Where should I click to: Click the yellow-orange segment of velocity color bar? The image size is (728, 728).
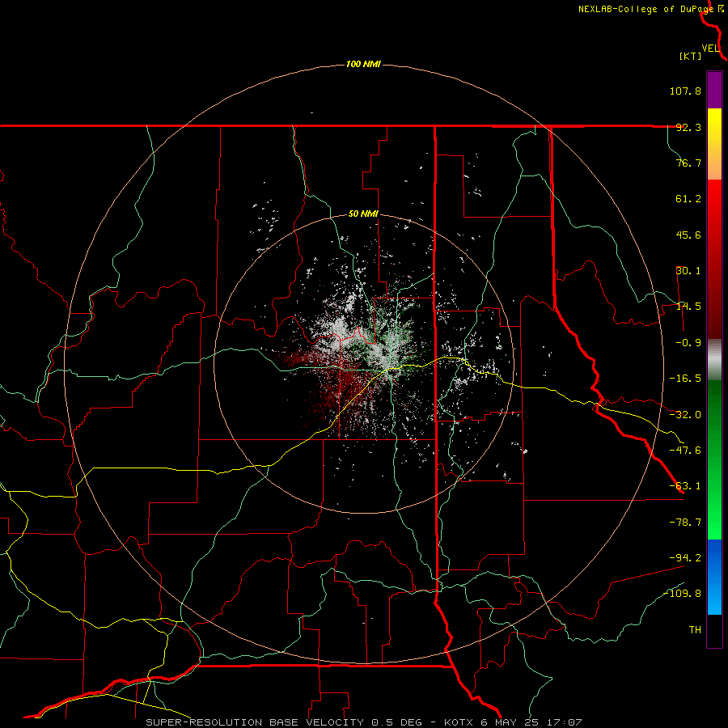pyautogui.click(x=714, y=144)
